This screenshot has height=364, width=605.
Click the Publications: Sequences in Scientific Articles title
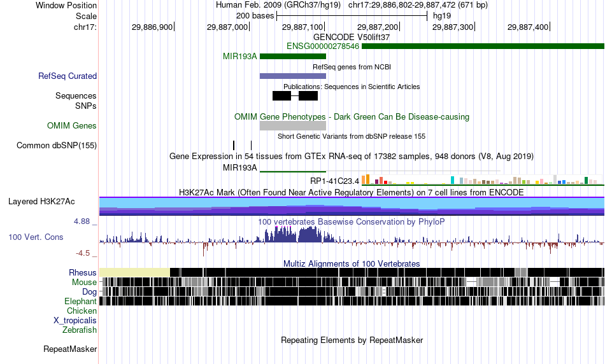pyautogui.click(x=352, y=87)
